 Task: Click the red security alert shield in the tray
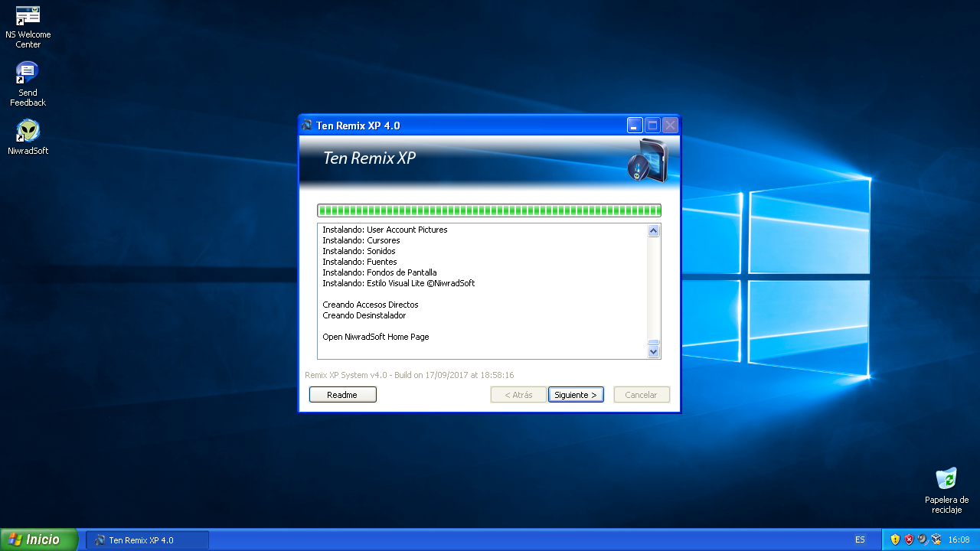(x=909, y=539)
